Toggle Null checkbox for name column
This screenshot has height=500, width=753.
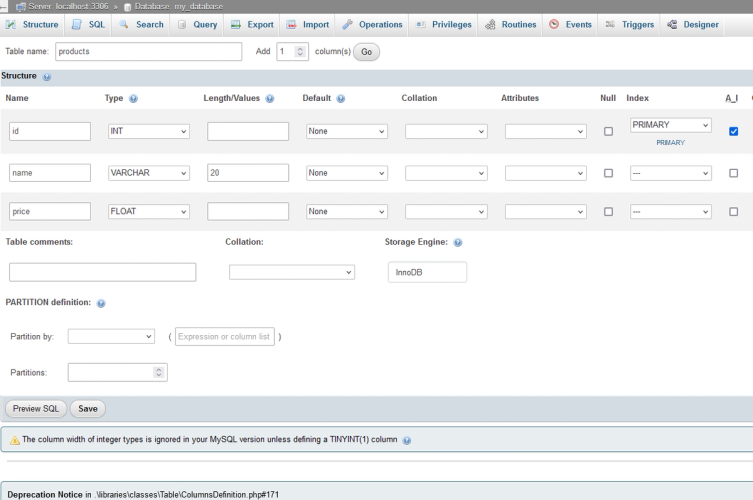[x=608, y=173]
